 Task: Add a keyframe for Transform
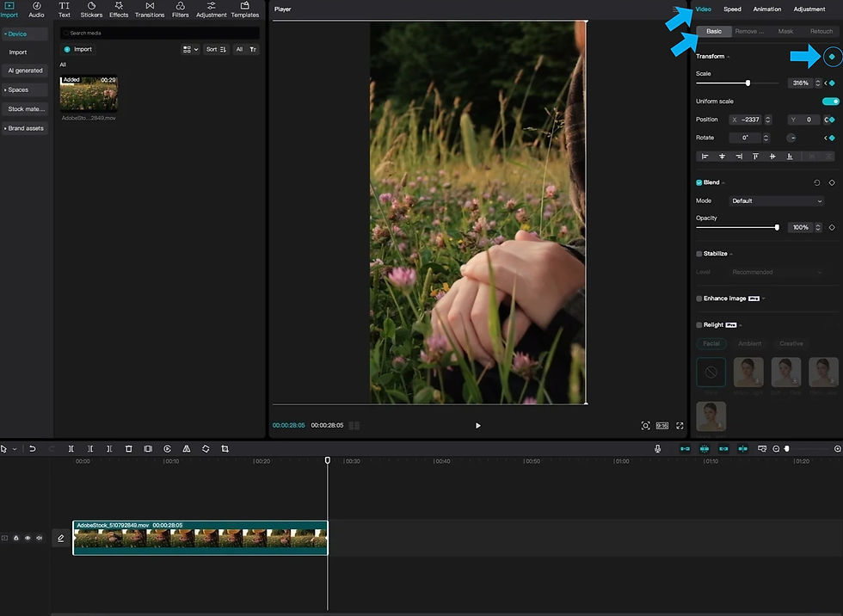click(x=831, y=56)
